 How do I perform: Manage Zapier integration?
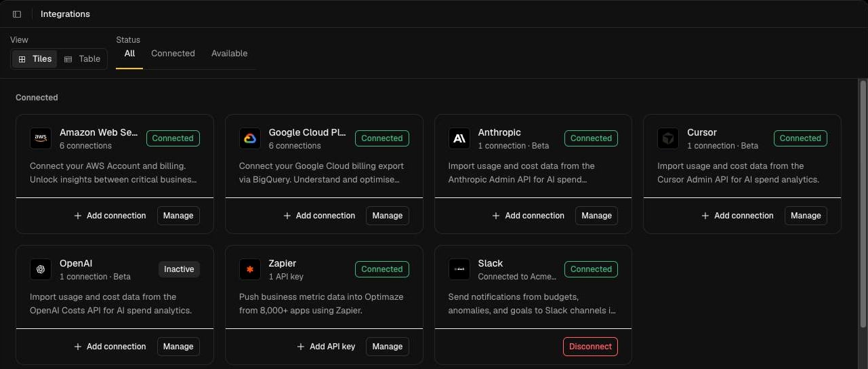tap(388, 347)
